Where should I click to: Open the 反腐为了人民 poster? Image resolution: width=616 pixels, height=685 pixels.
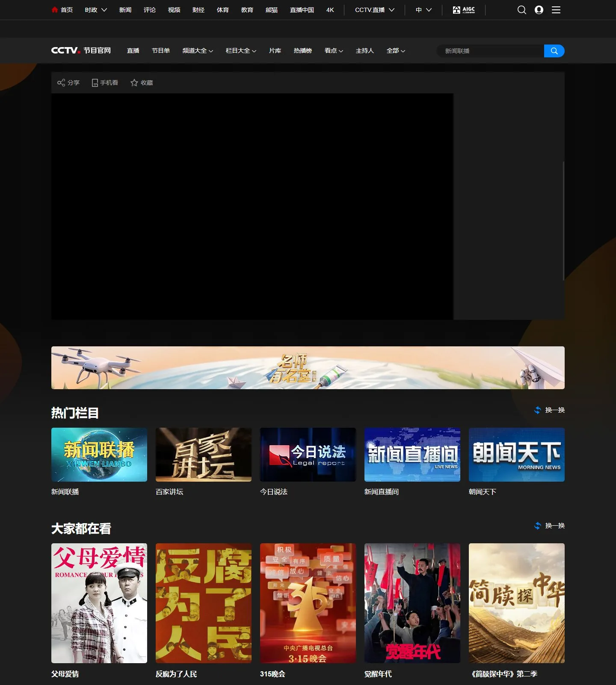204,603
